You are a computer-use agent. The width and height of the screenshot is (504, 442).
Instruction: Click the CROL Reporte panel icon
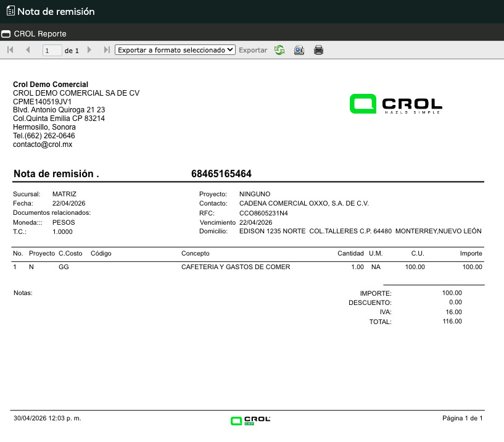6,34
